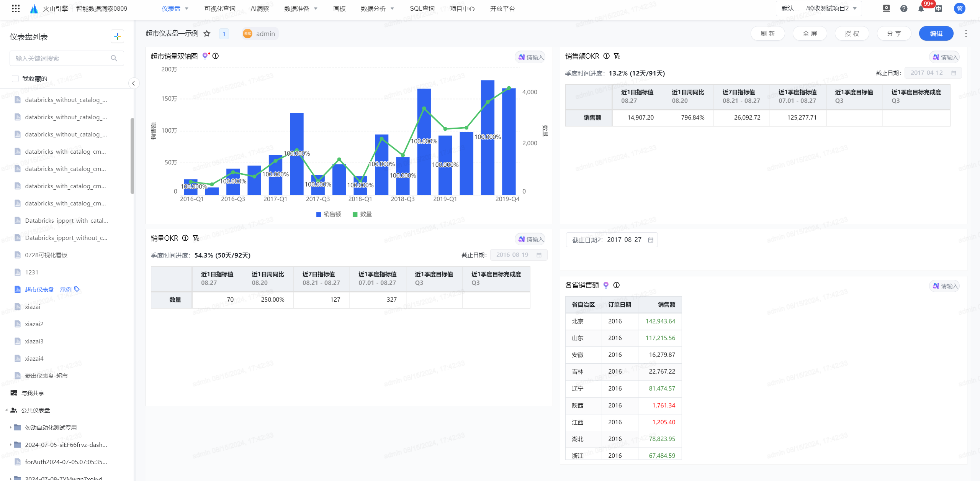This screenshot has height=481, width=980.
Task: Star the 超市仪表盘—示例 dashboard
Action: coord(207,34)
